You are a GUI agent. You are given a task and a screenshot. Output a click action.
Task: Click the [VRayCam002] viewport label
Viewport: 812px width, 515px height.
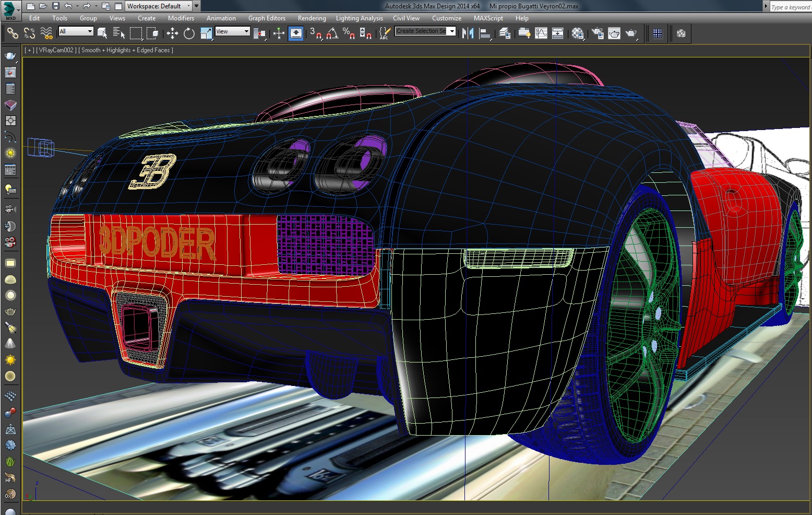click(x=56, y=50)
